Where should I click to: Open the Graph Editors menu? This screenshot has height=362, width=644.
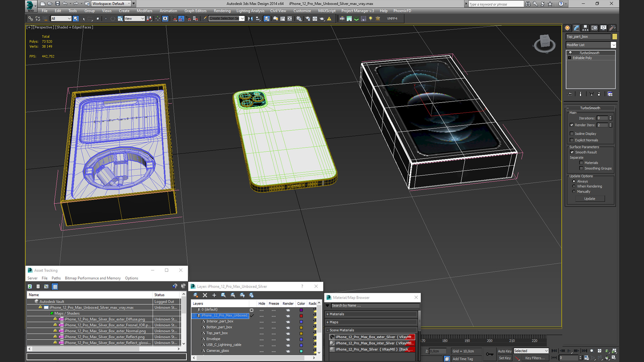point(195,11)
